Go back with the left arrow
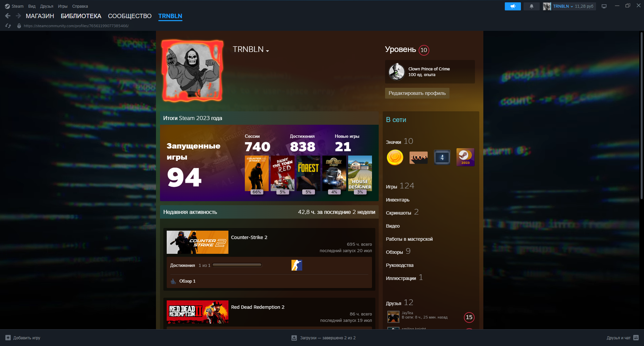Image resolution: width=644 pixels, height=346 pixels. coord(8,16)
